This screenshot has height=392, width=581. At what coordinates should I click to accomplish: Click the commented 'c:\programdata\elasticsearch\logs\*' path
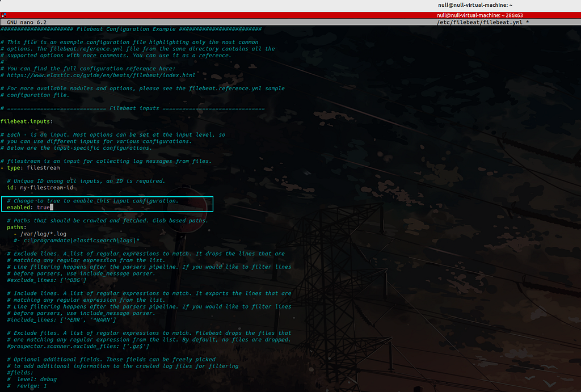77,241
